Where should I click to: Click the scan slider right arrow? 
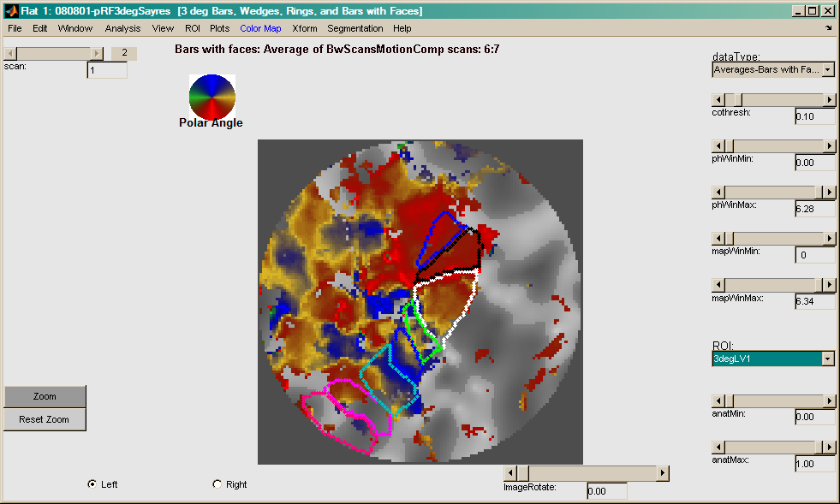(97, 53)
